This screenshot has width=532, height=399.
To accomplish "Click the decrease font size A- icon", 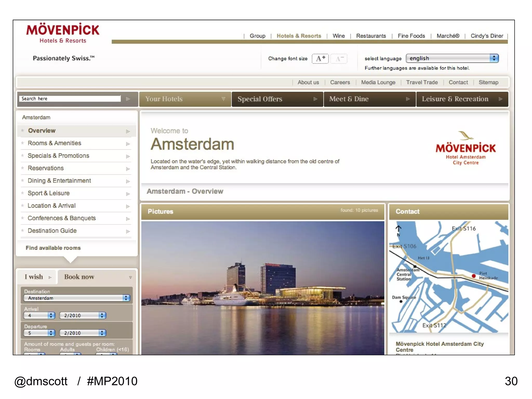I will pos(339,59).
